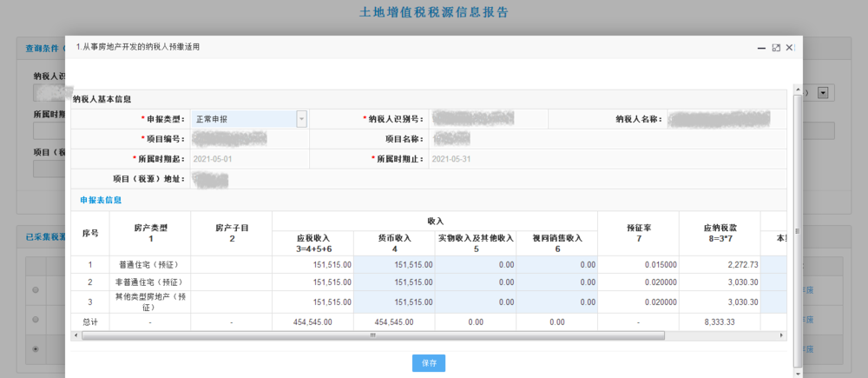Click the 房产类型 column header
This screenshot has height=378, width=868.
149,233
